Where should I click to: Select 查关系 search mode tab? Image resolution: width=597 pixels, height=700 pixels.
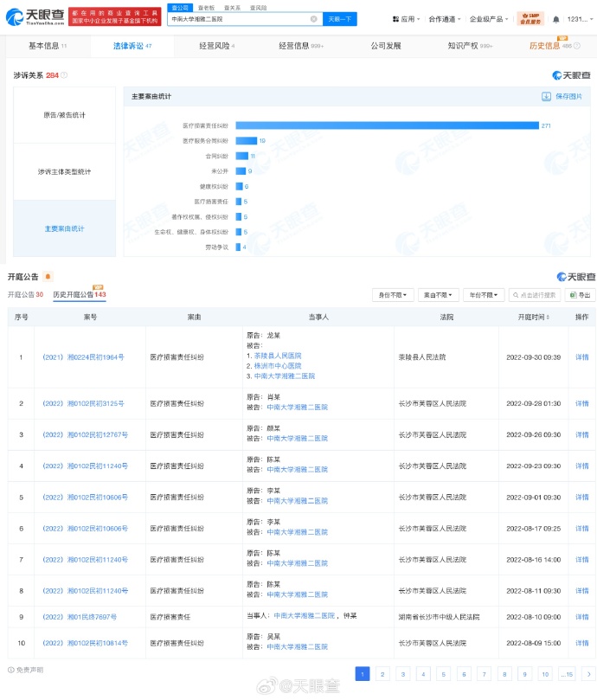coord(232,8)
